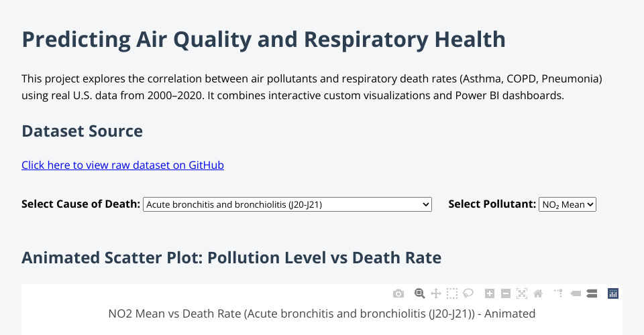
Task: Open the Select Cause of Death dropdown
Action: click(287, 204)
